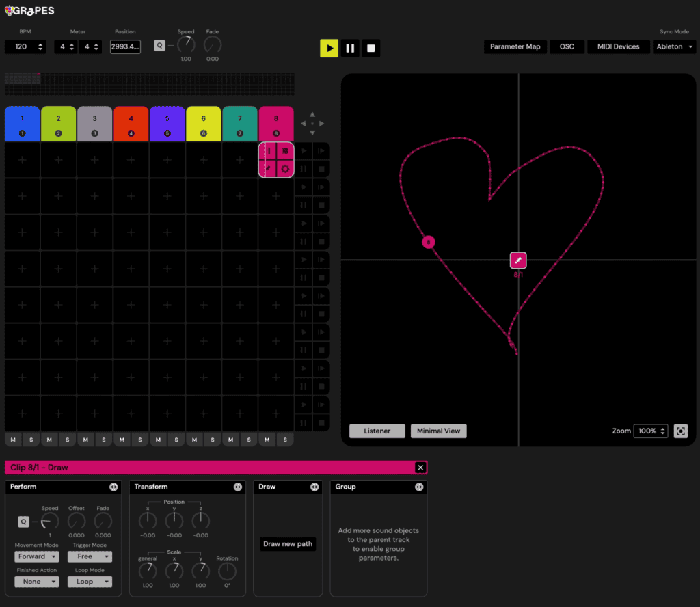Select the green track 2 header
The height and width of the screenshot is (607, 700).
pyautogui.click(x=59, y=124)
